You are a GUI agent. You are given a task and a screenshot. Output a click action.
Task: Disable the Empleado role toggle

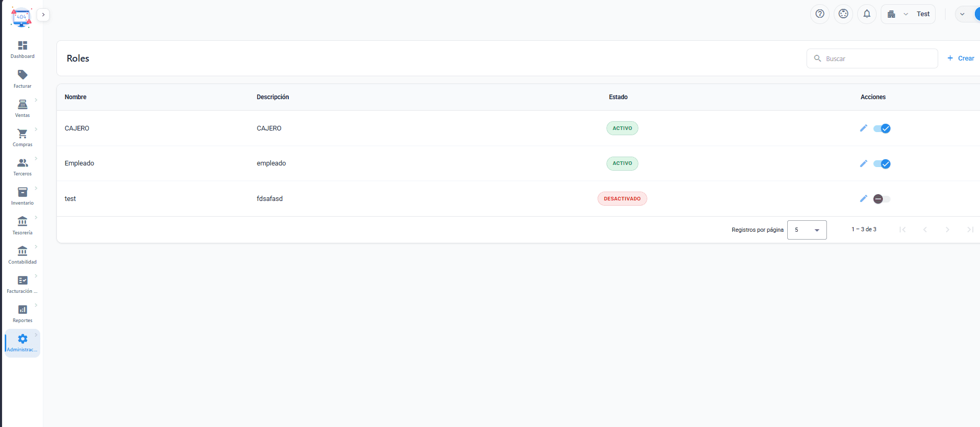click(882, 164)
